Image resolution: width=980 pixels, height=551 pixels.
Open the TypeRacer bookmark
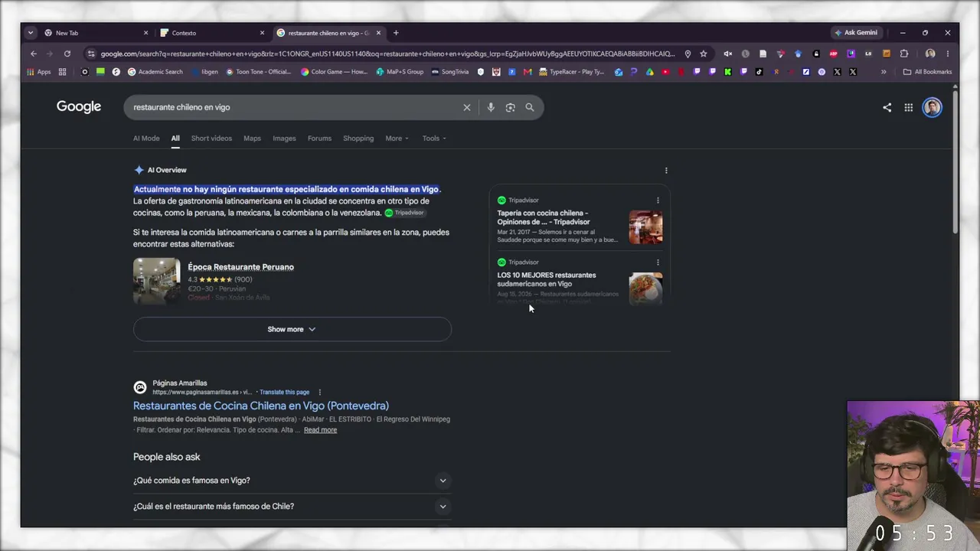(x=572, y=72)
